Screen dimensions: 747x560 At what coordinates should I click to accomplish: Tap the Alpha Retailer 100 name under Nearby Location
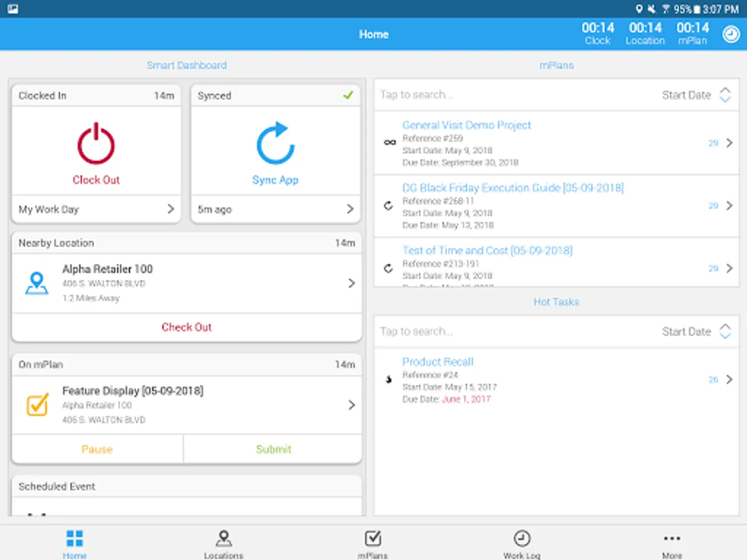click(107, 269)
